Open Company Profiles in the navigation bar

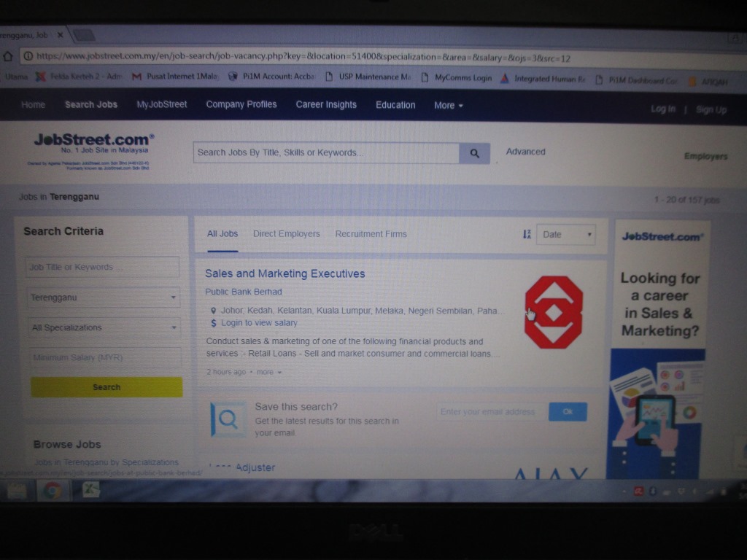point(241,104)
